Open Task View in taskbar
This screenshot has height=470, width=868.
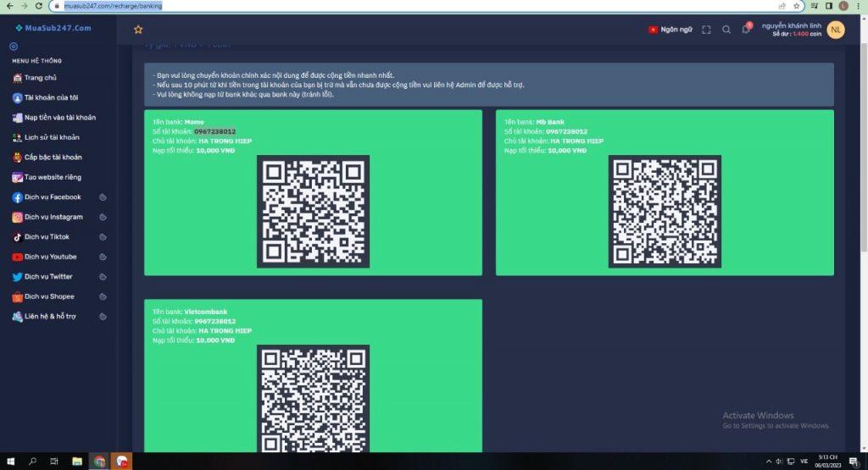coord(54,462)
